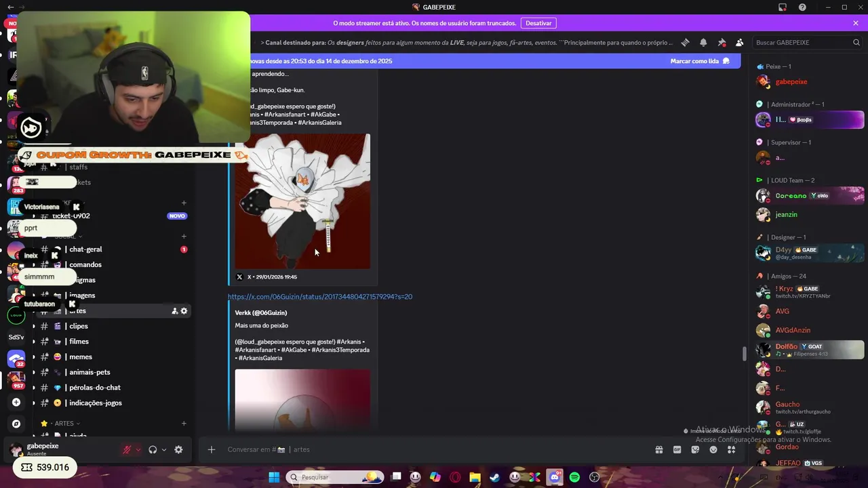Open the SdS'v server in sidebar

click(16, 337)
